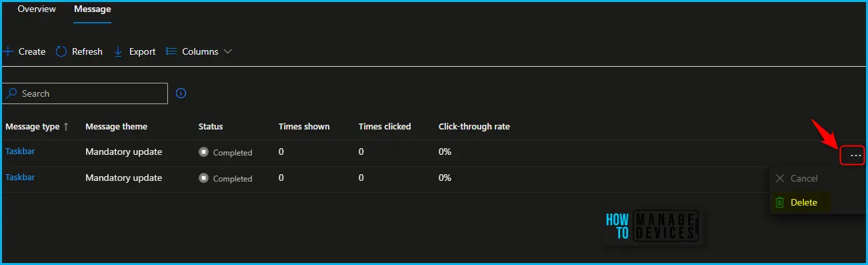Click the Export download arrow icon

pos(119,51)
